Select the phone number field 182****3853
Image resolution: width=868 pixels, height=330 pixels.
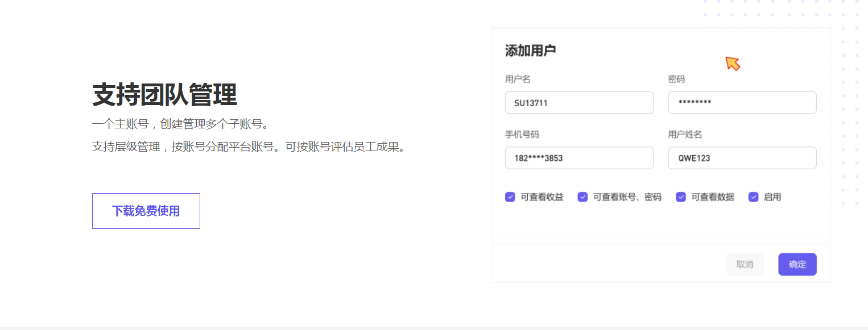(x=579, y=158)
